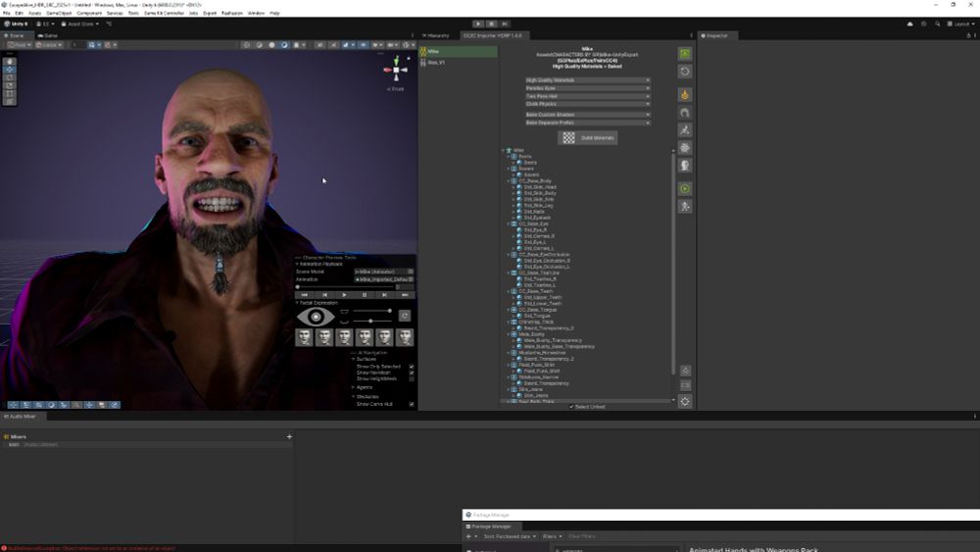The width and height of the screenshot is (980, 552).
Task: Open Filters dropdown in Package Manager
Action: pyautogui.click(x=552, y=536)
